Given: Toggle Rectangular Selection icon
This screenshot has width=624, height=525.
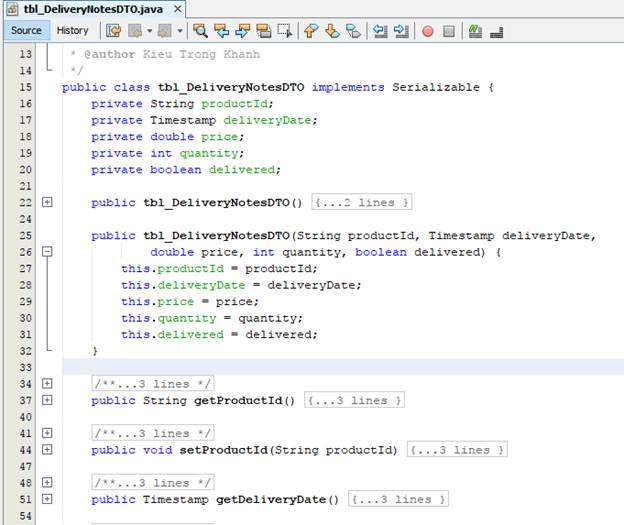Looking at the screenshot, I should 285,31.
